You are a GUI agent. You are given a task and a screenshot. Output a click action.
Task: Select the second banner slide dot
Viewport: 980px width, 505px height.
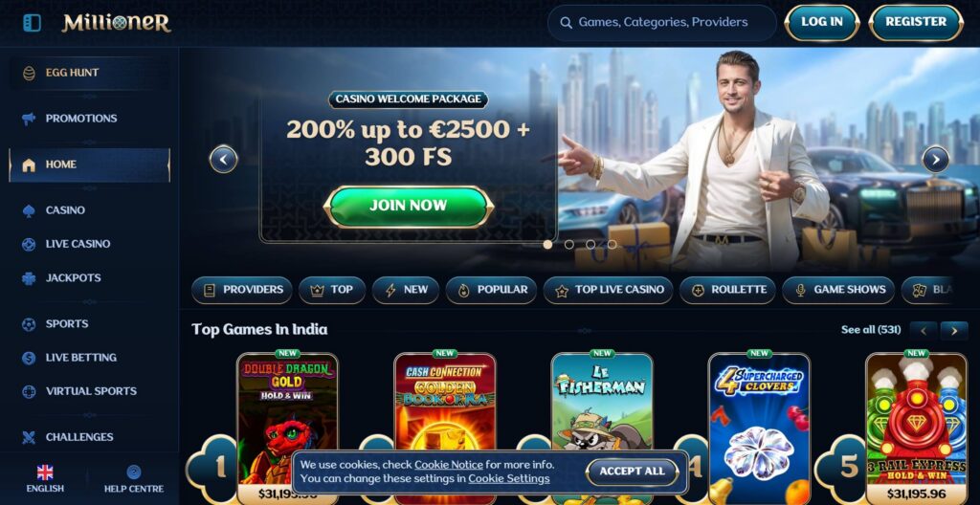click(568, 245)
